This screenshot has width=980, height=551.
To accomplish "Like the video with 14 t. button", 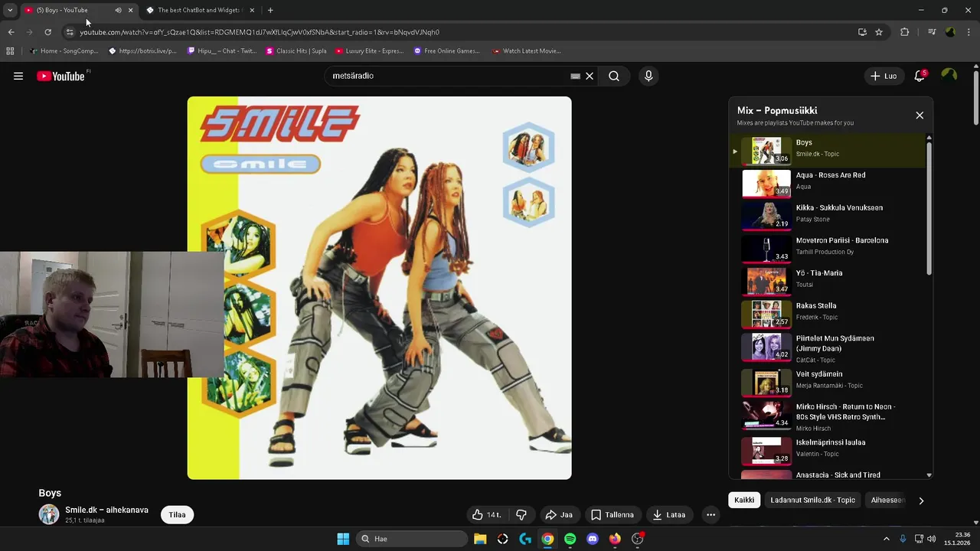I will click(x=486, y=515).
